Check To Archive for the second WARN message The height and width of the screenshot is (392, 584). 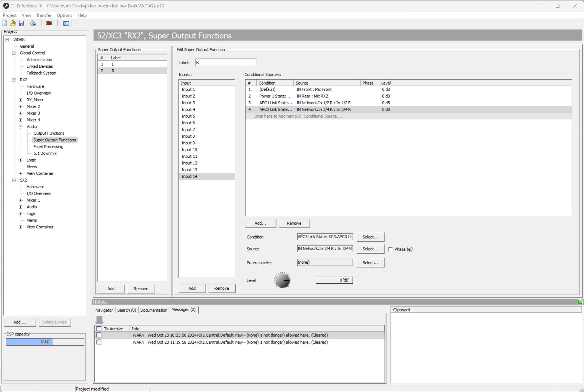pos(99,342)
